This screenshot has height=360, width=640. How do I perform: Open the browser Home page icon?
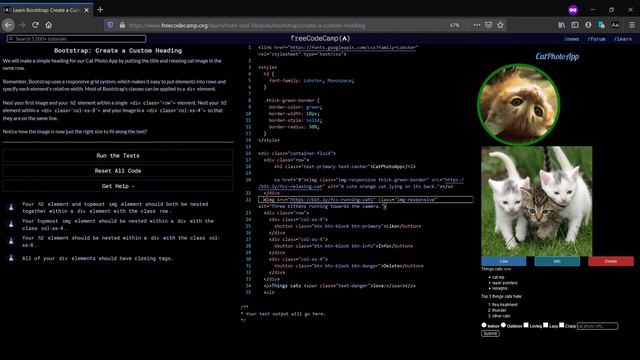click(x=49, y=25)
